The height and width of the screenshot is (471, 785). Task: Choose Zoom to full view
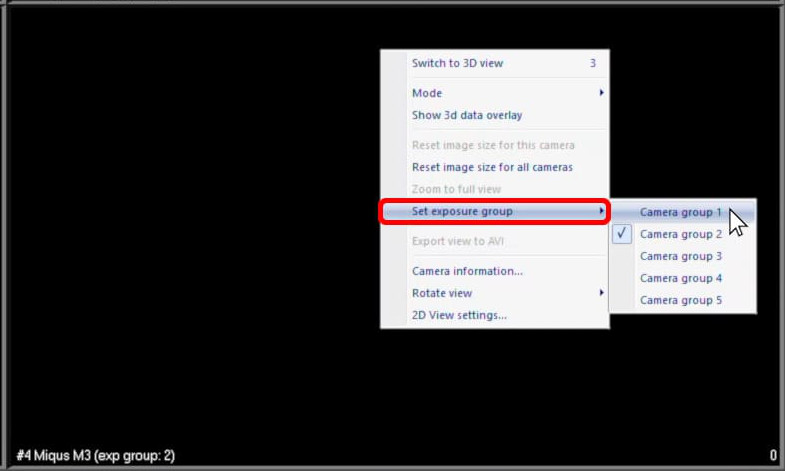click(456, 189)
